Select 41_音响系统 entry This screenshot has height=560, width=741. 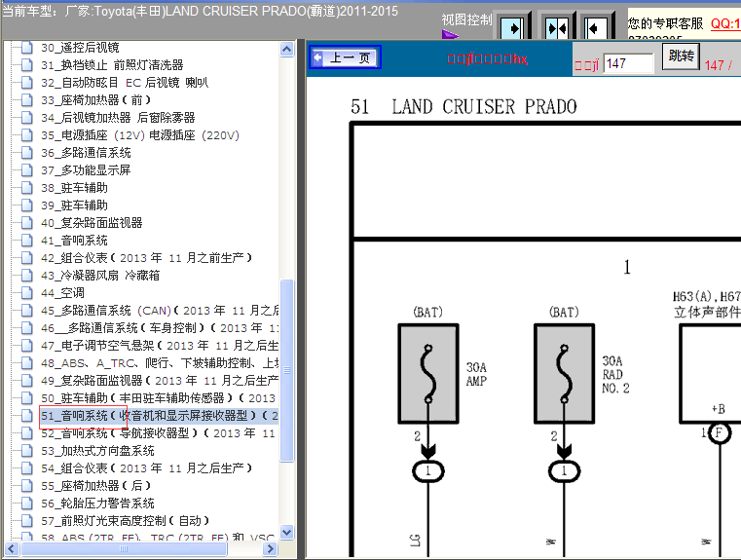coord(74,240)
